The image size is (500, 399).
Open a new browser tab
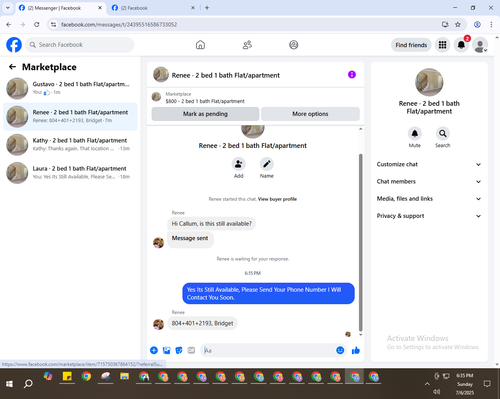click(207, 8)
